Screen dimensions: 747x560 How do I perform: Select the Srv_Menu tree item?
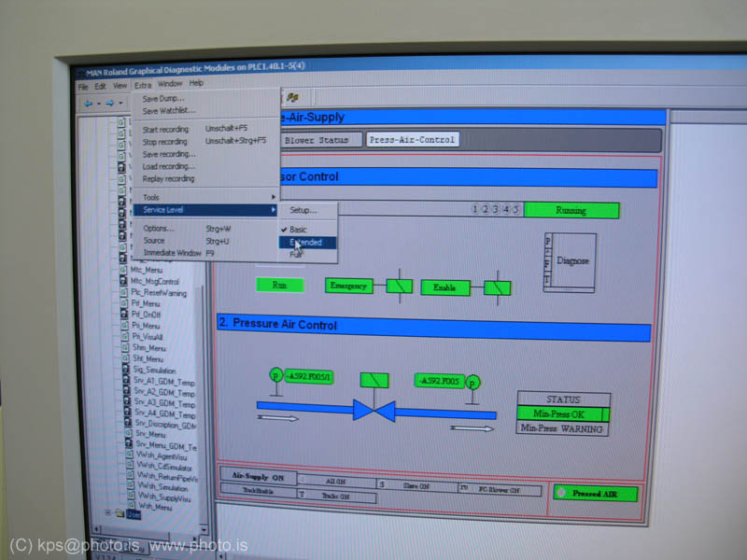150,434
